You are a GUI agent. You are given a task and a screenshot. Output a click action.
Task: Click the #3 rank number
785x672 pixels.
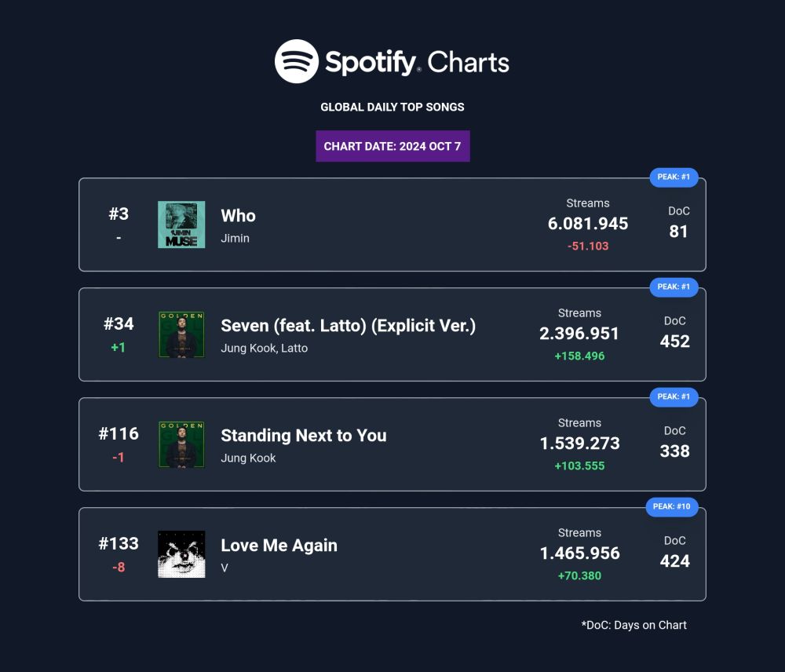(x=119, y=214)
